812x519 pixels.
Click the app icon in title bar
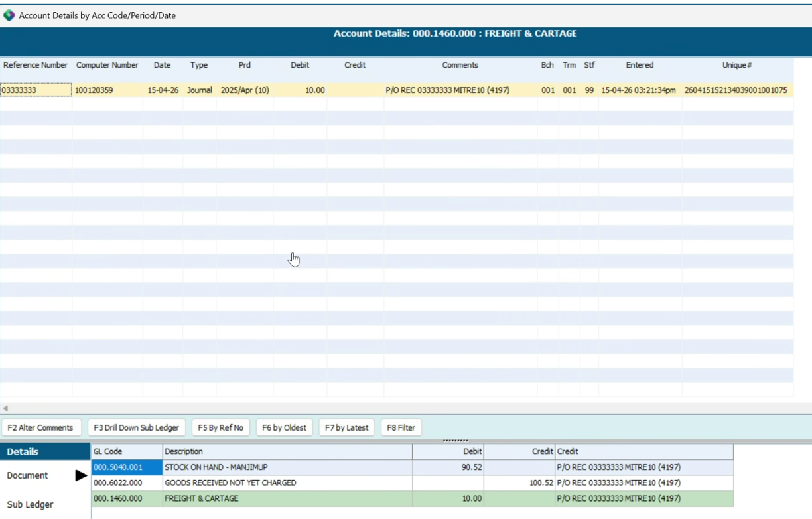(x=9, y=15)
